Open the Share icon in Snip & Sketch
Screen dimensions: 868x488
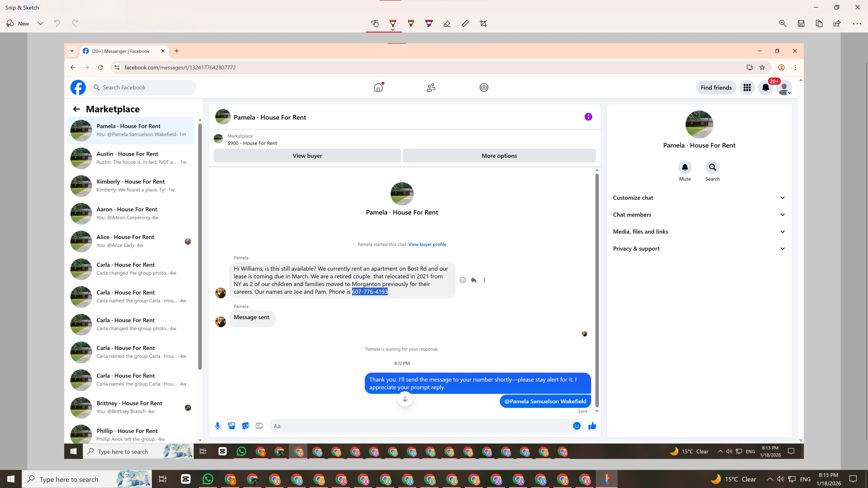coord(837,23)
